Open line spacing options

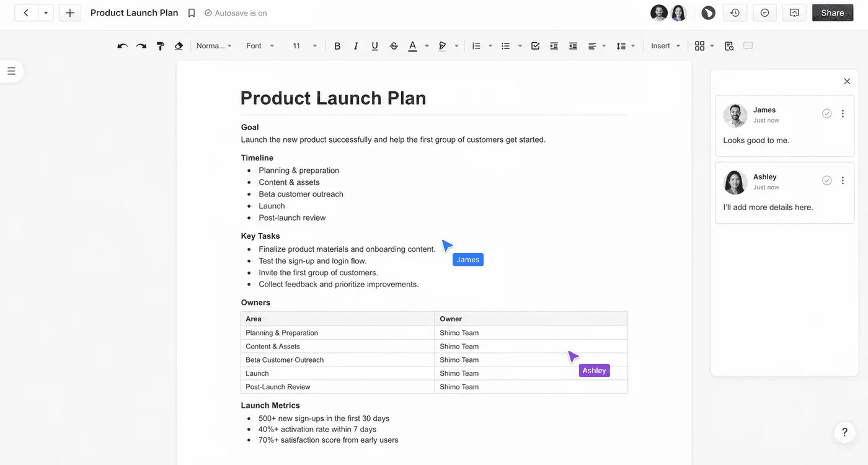coord(626,46)
